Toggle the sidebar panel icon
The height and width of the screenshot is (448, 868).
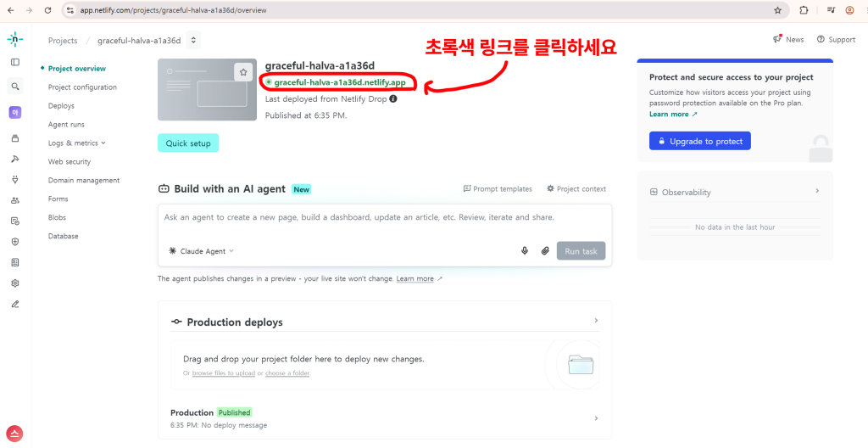[x=15, y=62]
